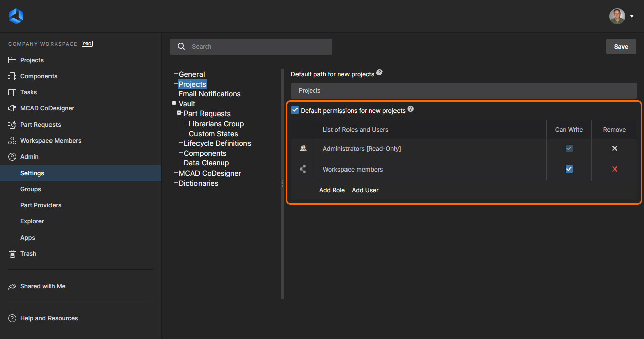Viewport: 644px width, 339px height.
Task: Uncheck Default permissions for new projects
Action: [295, 110]
